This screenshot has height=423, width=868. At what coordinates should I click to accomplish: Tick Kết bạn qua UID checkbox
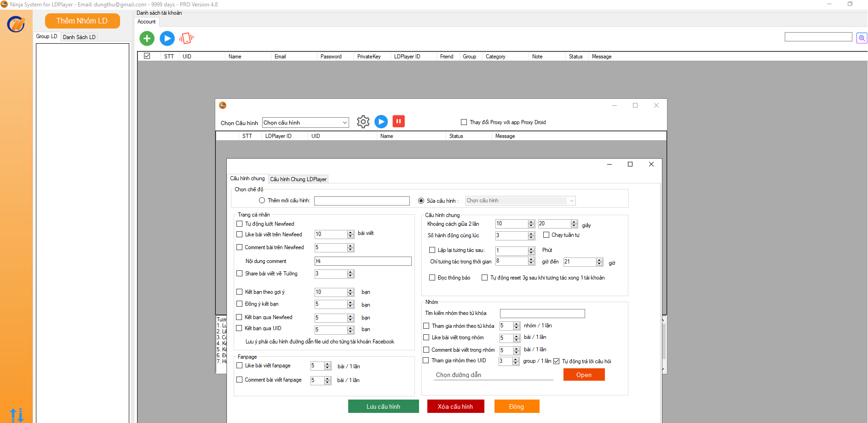239,328
